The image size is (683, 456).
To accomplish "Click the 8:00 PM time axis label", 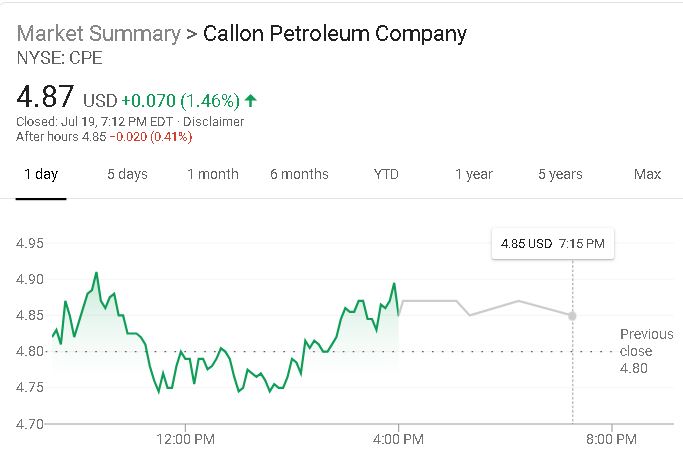I will pos(611,438).
